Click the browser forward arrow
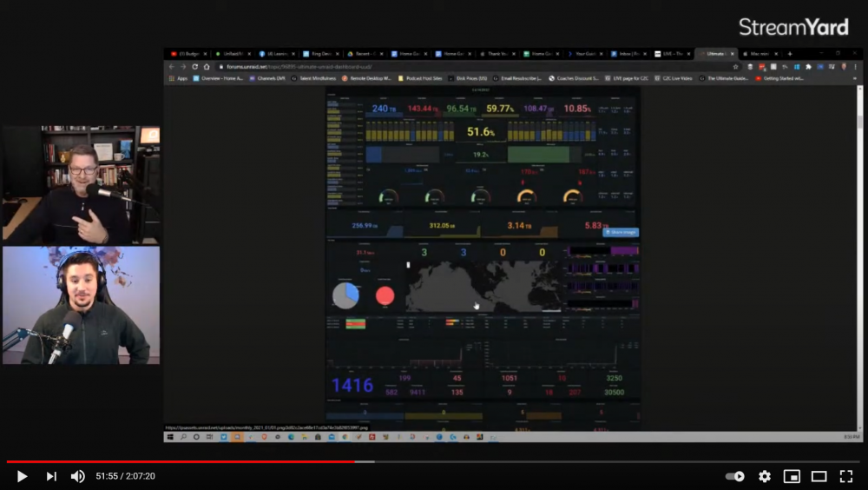 coord(183,67)
